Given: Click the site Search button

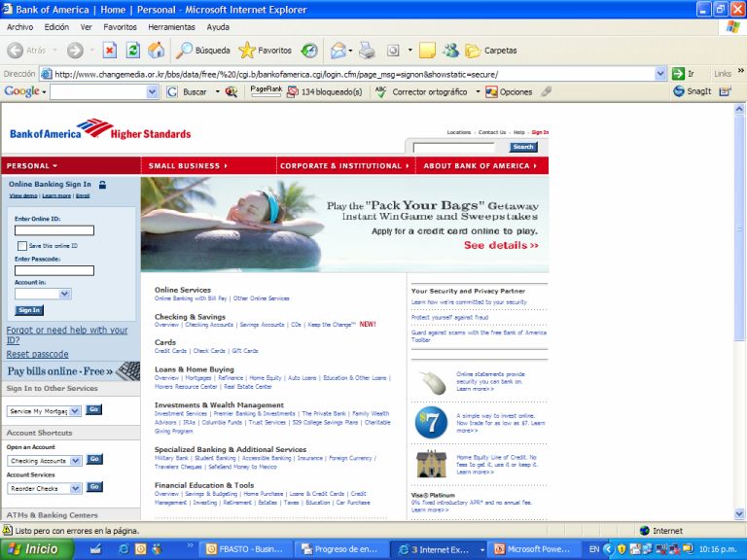Looking at the screenshot, I should tap(523, 147).
